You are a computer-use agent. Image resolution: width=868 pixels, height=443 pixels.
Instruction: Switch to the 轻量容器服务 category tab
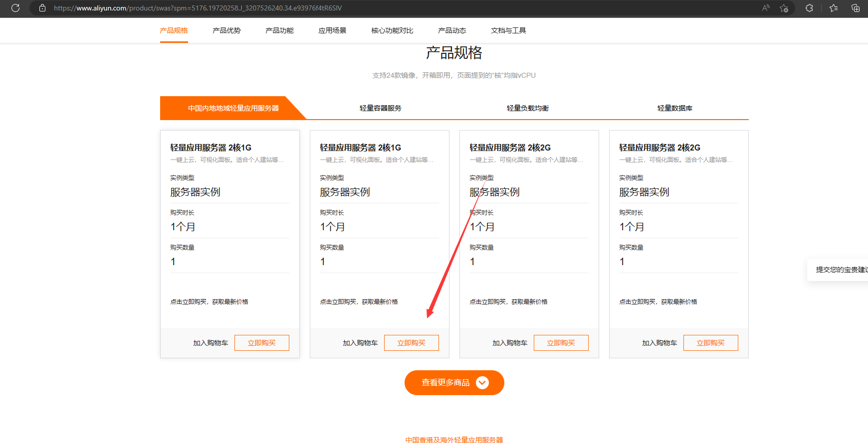point(381,108)
